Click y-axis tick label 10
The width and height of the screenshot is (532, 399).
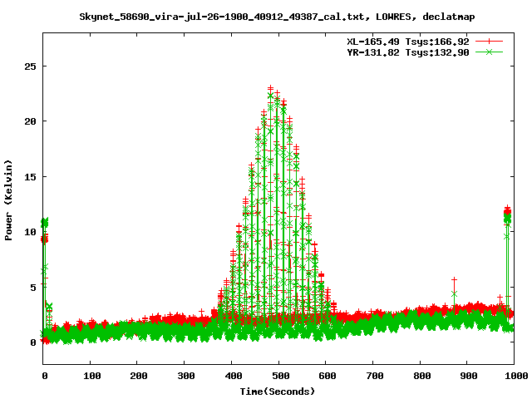point(30,232)
